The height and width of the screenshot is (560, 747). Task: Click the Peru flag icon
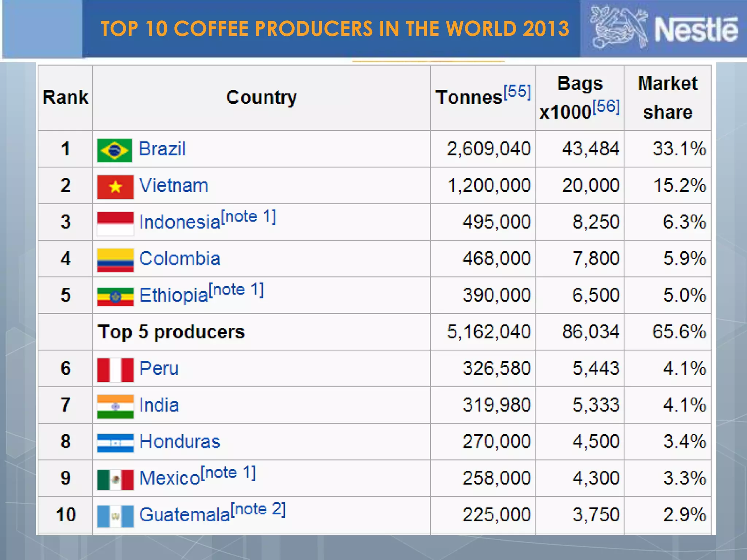pyautogui.click(x=115, y=370)
